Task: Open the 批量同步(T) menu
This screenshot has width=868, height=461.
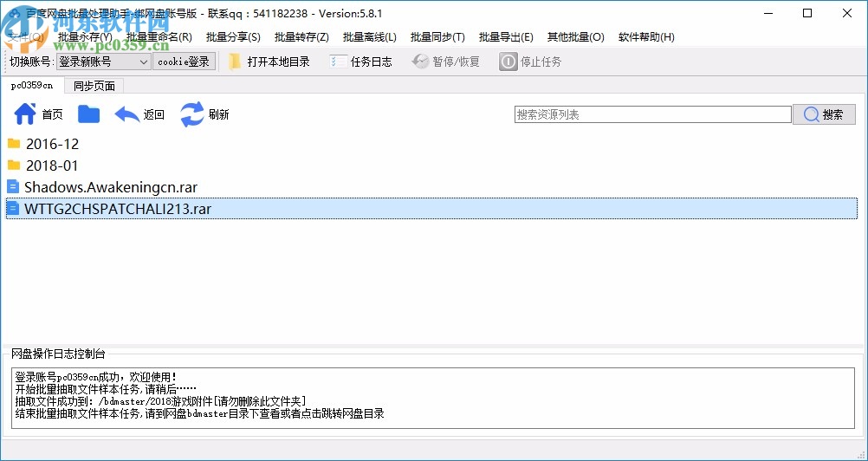Action: click(437, 37)
